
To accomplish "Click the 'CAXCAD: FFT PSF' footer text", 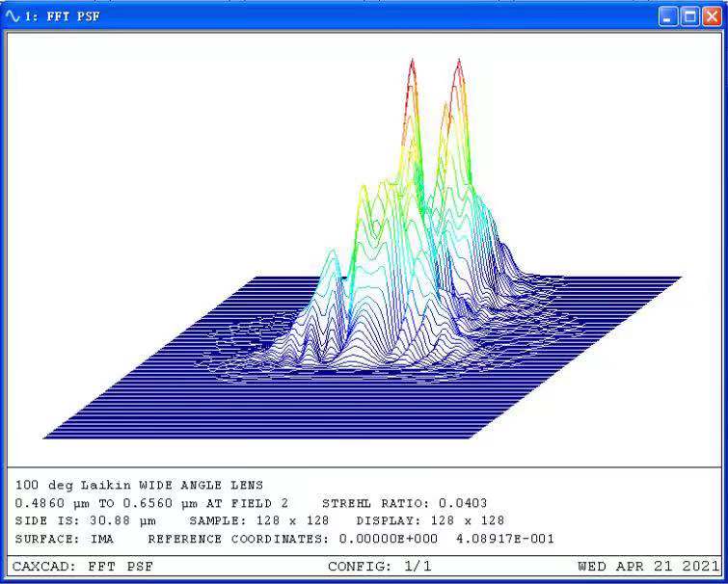I will click(x=83, y=567).
